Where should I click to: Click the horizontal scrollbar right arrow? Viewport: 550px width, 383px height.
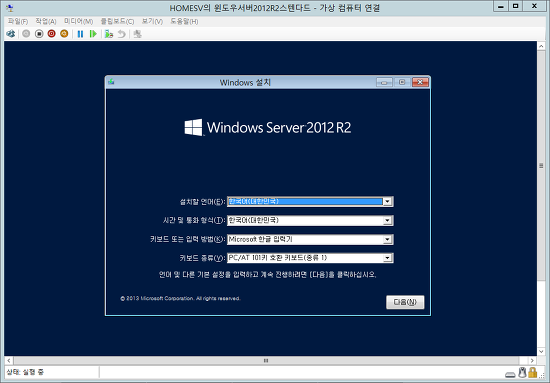pos(532,360)
